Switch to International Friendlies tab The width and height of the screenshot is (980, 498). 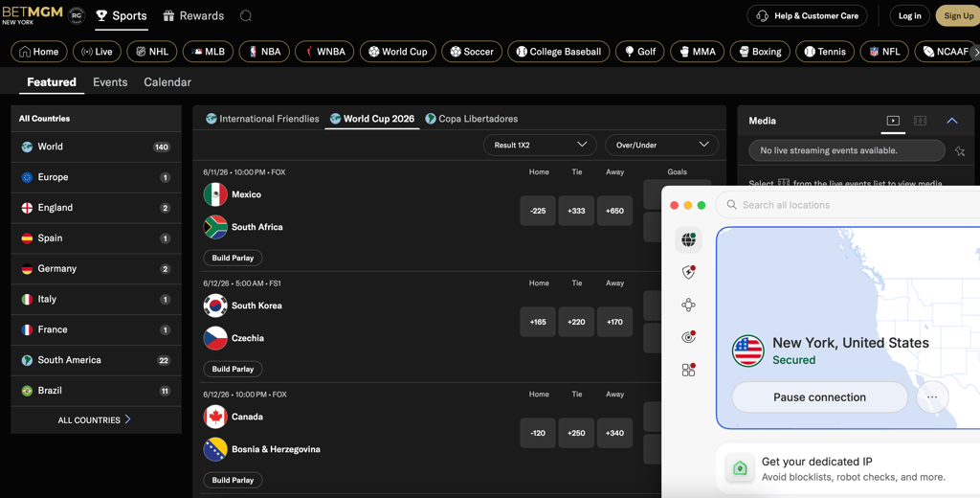(262, 118)
